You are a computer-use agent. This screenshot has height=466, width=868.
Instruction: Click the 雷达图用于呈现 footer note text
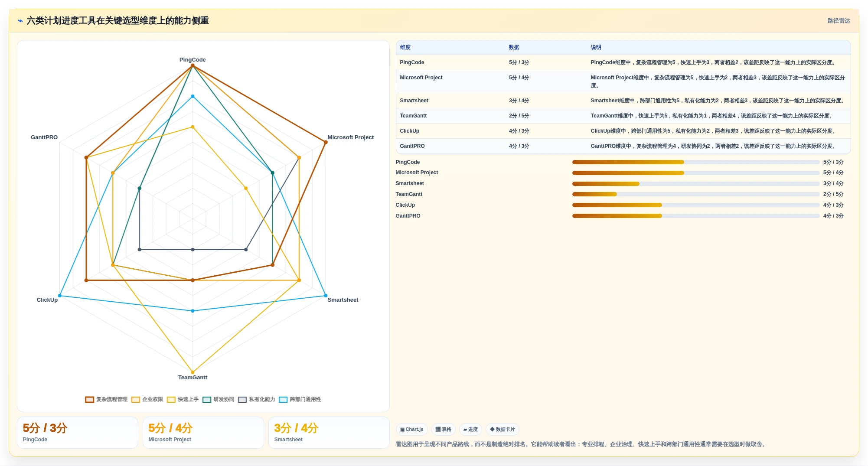click(581, 444)
